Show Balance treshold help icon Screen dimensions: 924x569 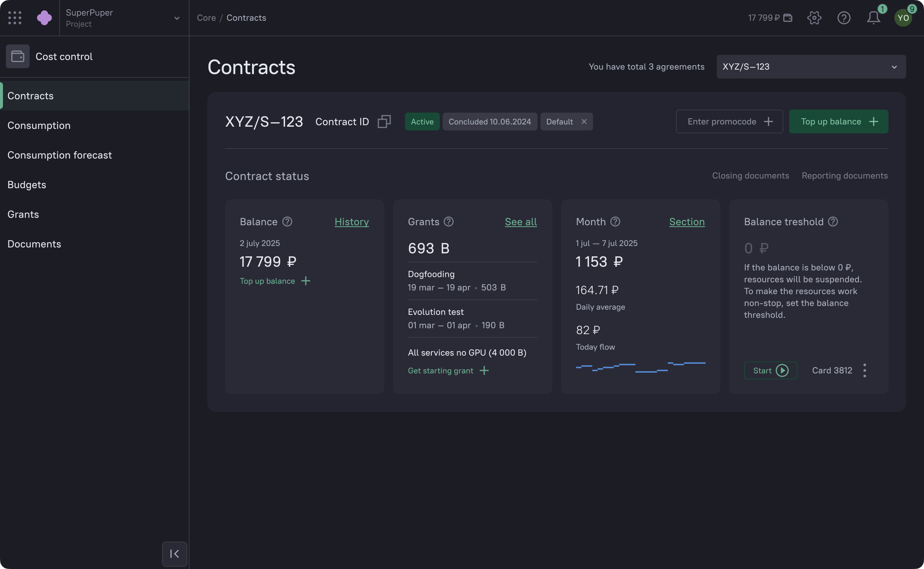[833, 222]
